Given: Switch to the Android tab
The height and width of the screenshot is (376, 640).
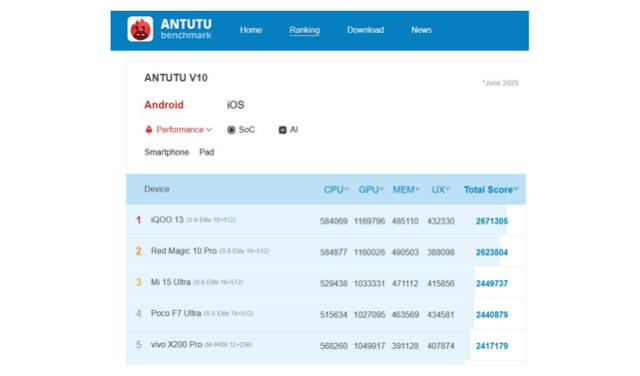Looking at the screenshot, I should [164, 105].
